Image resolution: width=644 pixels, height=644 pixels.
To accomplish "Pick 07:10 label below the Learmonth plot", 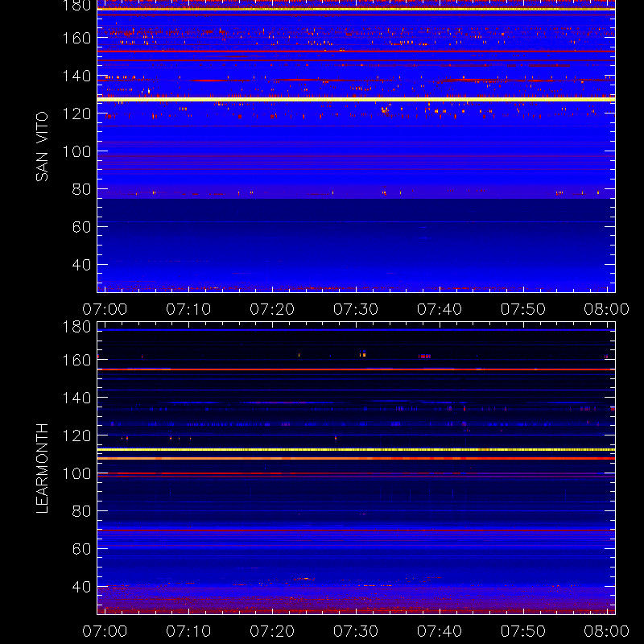I will point(188,631).
